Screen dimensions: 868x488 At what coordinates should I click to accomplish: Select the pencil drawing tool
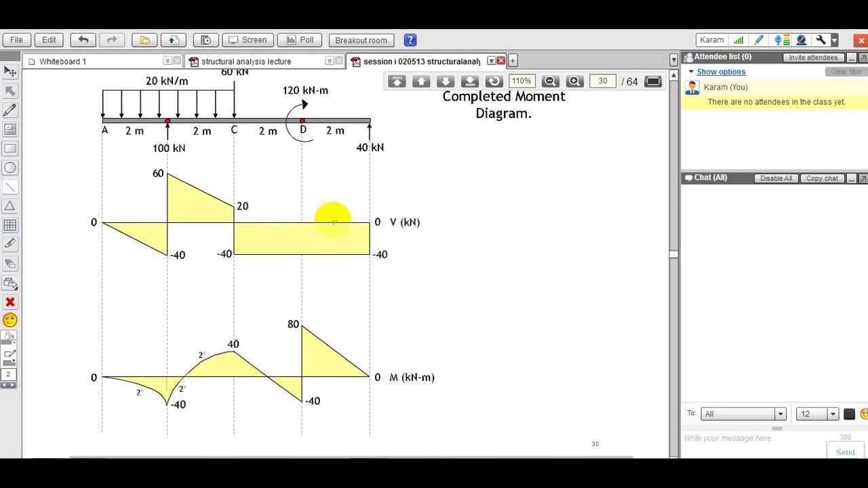click(10, 110)
